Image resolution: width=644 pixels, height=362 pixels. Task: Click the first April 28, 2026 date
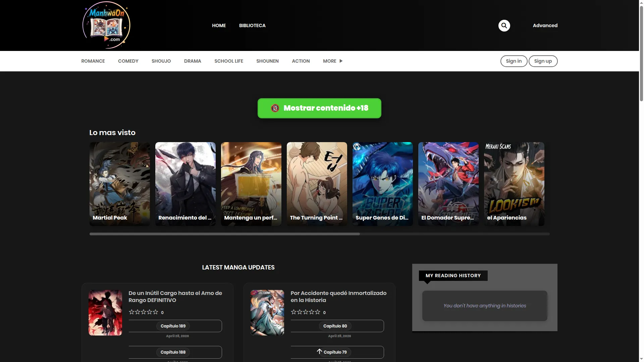177,336
